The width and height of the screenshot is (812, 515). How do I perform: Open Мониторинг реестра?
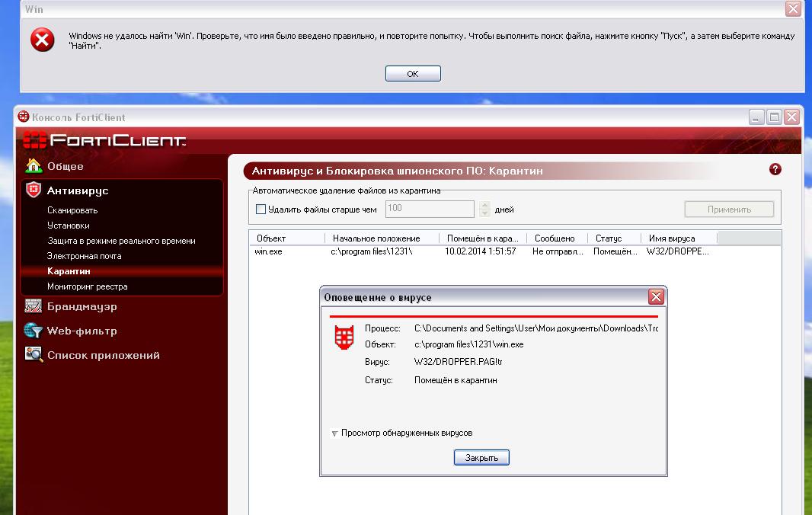[x=87, y=286]
